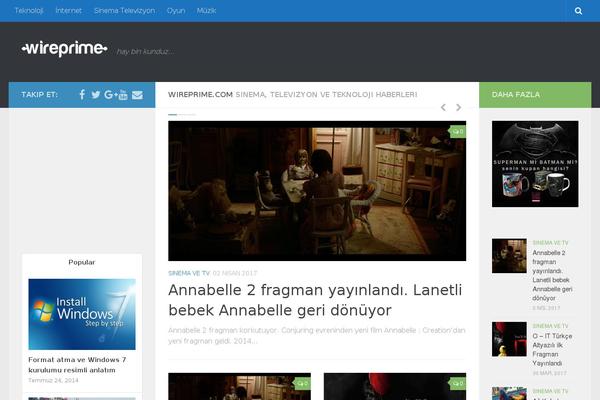Open the sidebar Annabelle thumbnail
The height and width of the screenshot is (400, 600).
coord(509,256)
